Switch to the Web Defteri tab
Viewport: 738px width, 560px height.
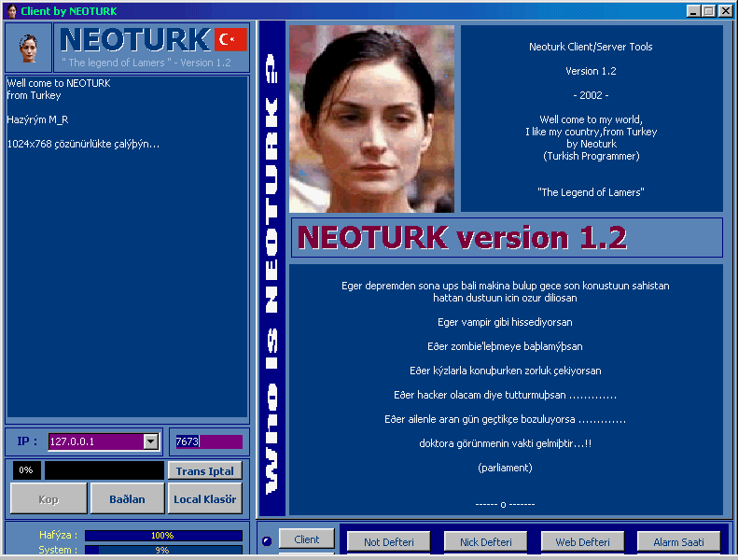coord(581,541)
